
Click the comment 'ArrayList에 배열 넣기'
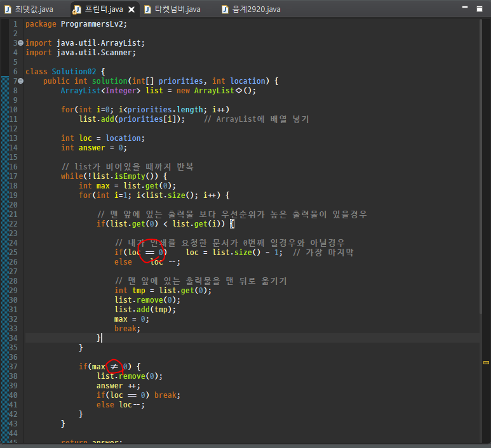coord(262,119)
